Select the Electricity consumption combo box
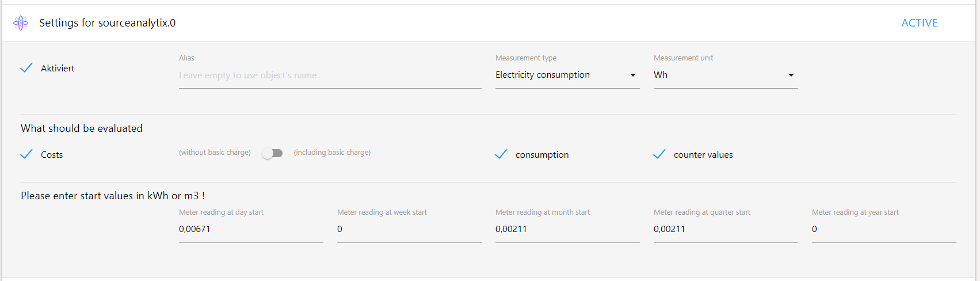The image size is (980, 281). click(567, 75)
